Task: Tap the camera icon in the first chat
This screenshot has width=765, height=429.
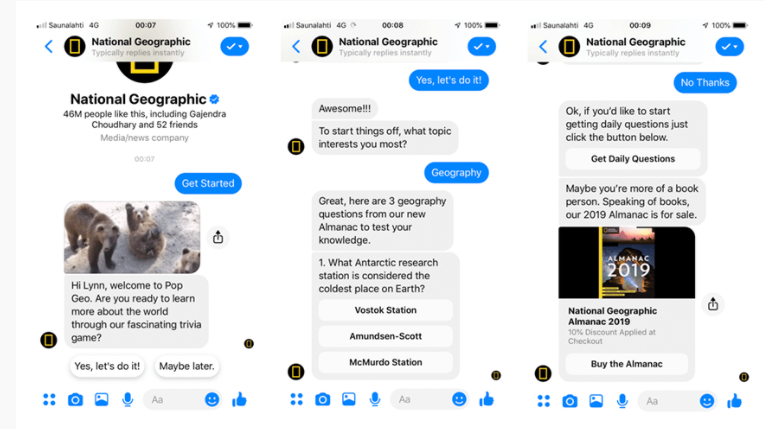Action: point(75,400)
